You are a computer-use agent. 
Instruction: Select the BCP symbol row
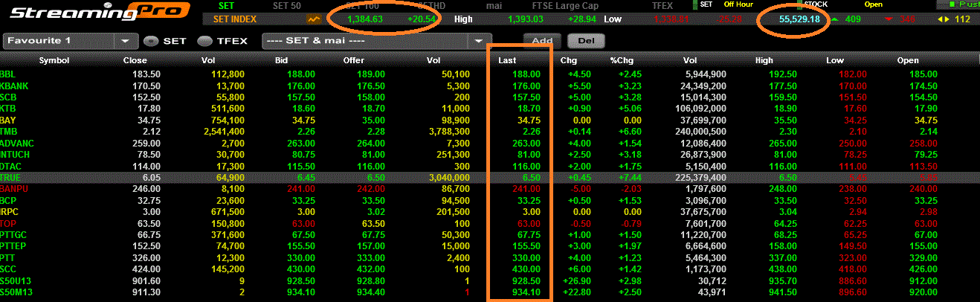[490, 200]
